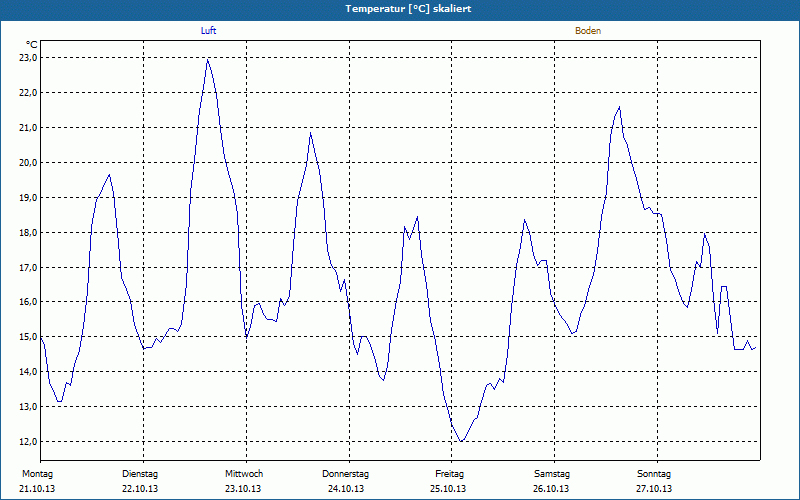The width and height of the screenshot is (800, 500).
Task: Click the 'Luft' legend label
Action: (208, 31)
